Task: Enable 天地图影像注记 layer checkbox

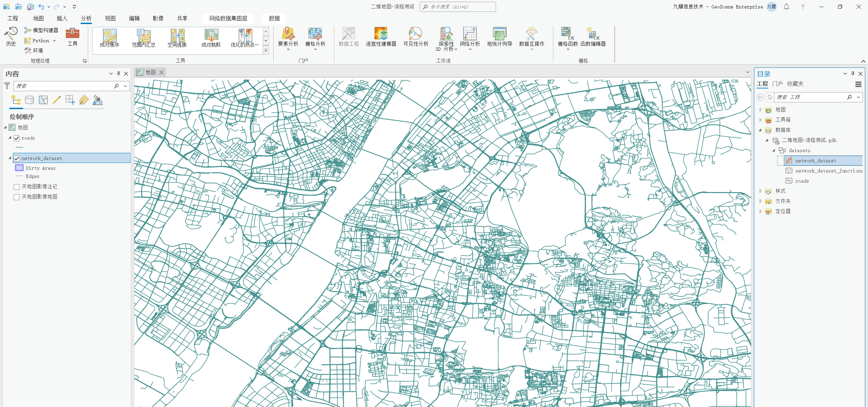Action: (17, 187)
